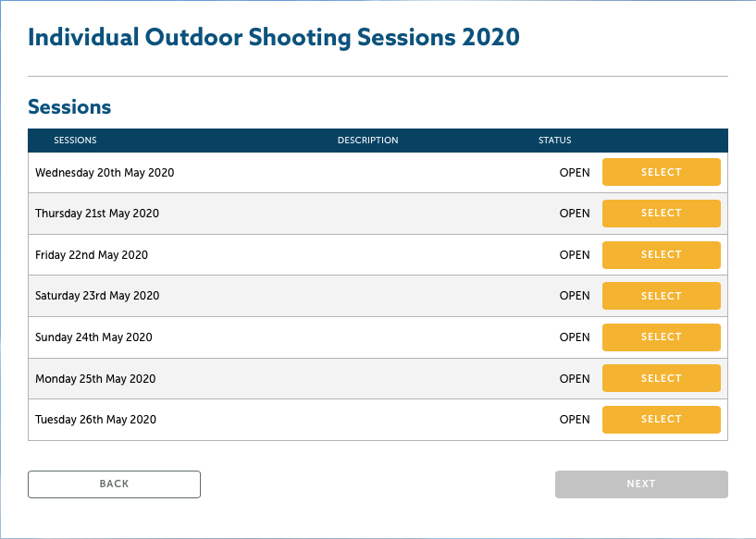756x539 pixels.
Task: Click the 'Monday 25th May 2020' date text
Action: click(x=95, y=379)
